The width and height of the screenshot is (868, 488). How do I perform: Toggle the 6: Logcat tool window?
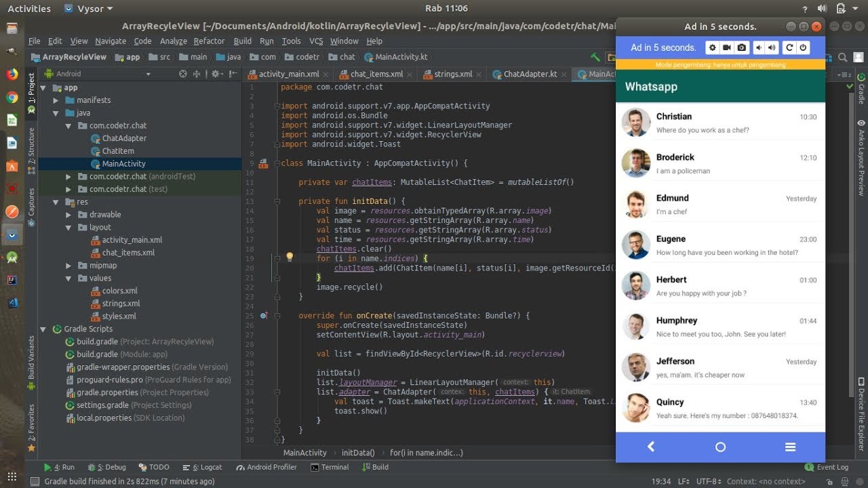[x=202, y=467]
